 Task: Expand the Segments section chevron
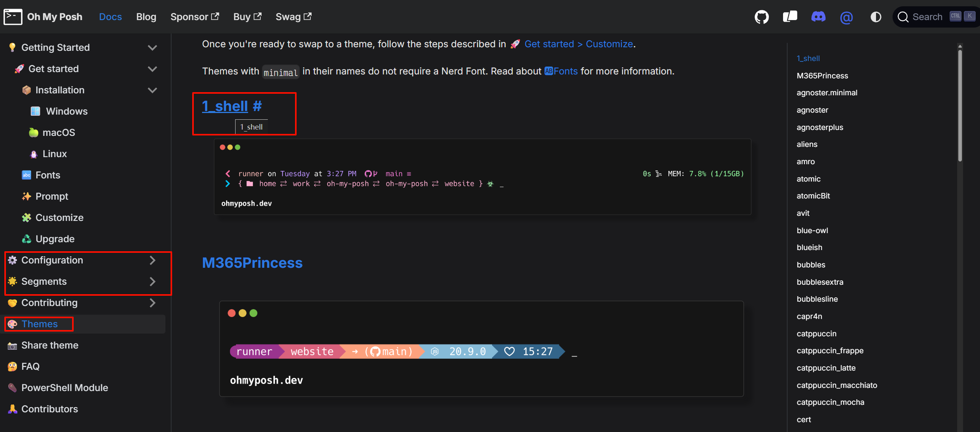point(152,282)
